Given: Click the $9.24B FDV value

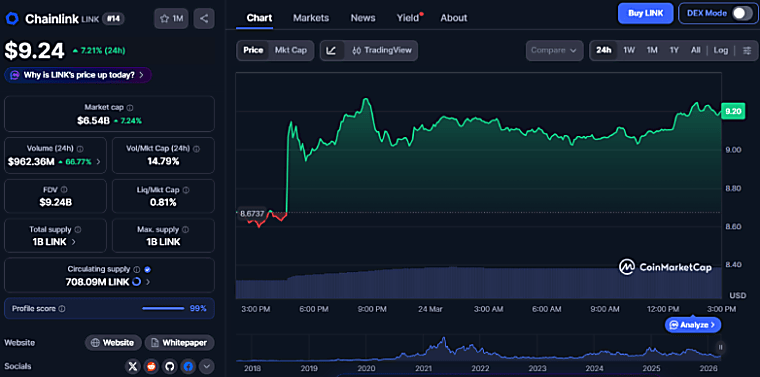Looking at the screenshot, I should 55,202.
